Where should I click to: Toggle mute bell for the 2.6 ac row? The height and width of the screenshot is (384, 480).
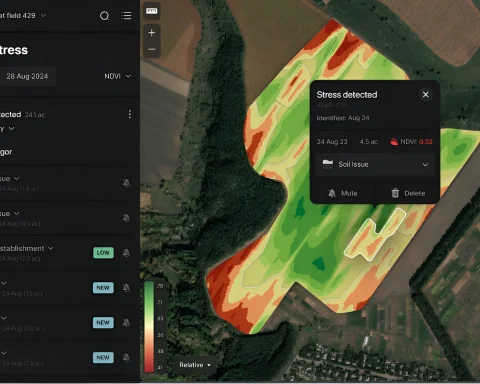coord(126,323)
